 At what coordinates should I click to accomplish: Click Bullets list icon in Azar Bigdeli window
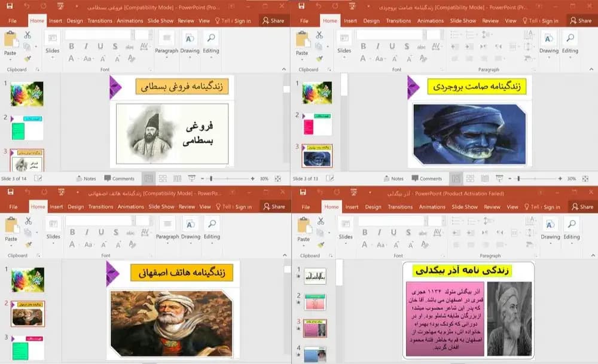(x=455, y=221)
